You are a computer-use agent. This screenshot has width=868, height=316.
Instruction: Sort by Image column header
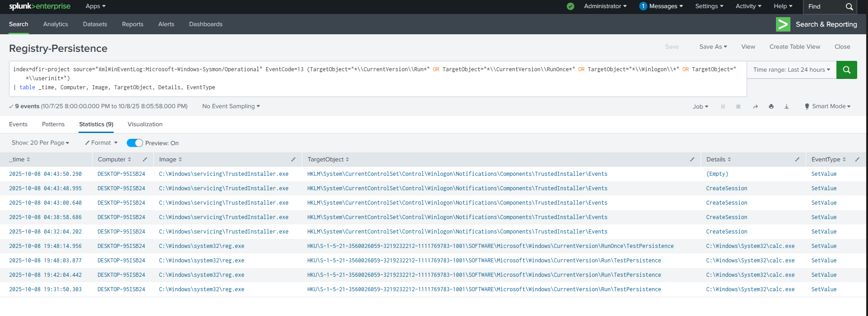pyautogui.click(x=171, y=160)
